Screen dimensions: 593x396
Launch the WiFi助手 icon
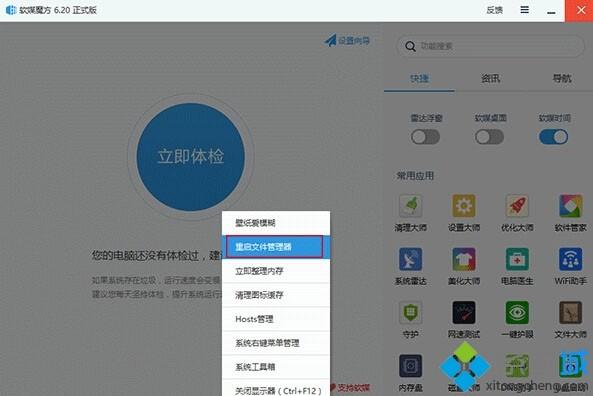click(x=570, y=259)
